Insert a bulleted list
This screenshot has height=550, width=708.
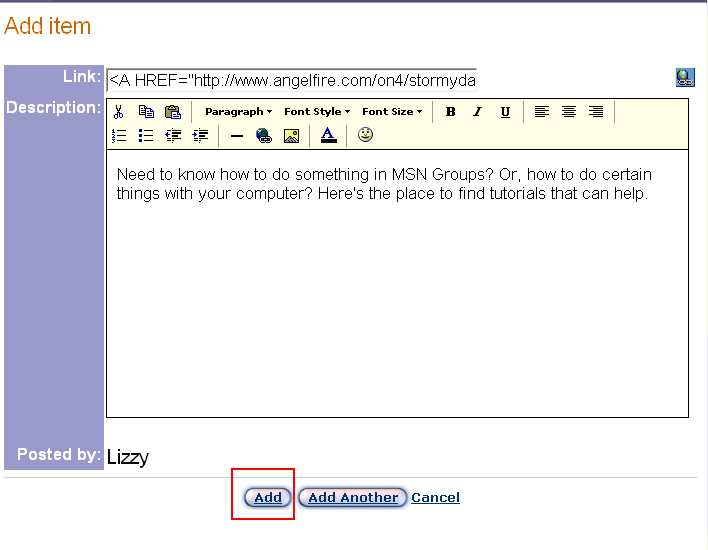146,135
